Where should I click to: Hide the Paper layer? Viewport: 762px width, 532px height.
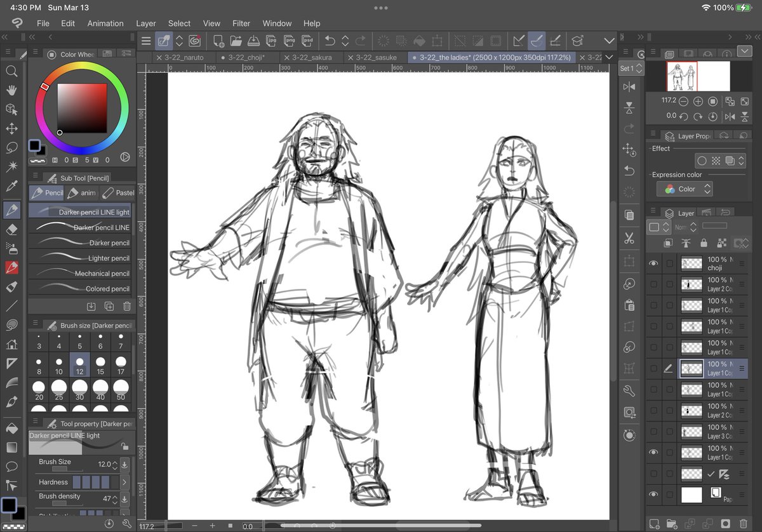(x=653, y=495)
